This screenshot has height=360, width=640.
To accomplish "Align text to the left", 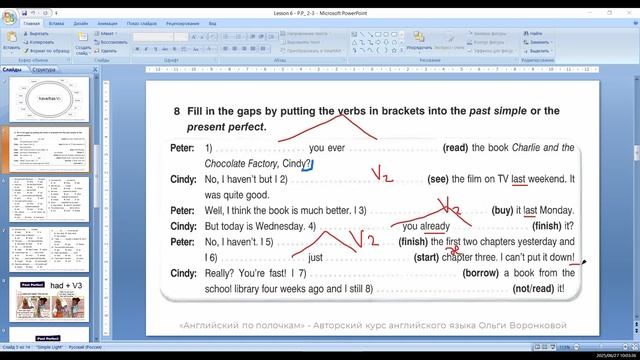I will pyautogui.click(x=225, y=49).
